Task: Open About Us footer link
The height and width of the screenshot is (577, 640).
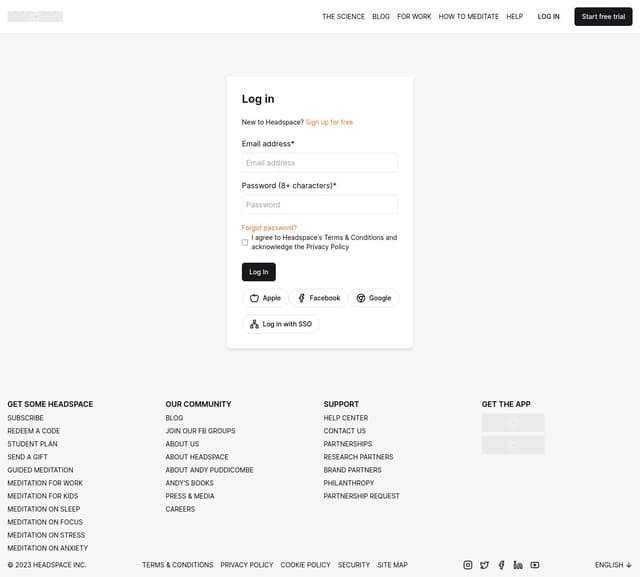Action: point(182,444)
